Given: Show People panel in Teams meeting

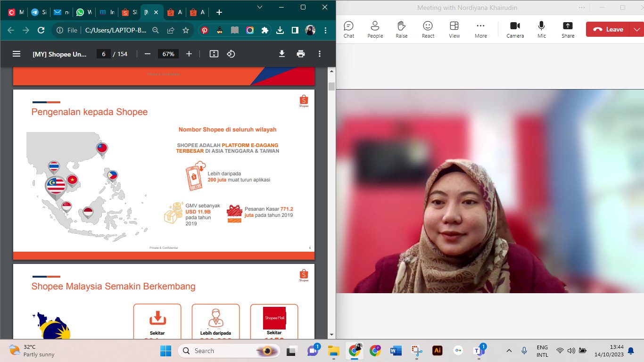Looking at the screenshot, I should tap(375, 29).
